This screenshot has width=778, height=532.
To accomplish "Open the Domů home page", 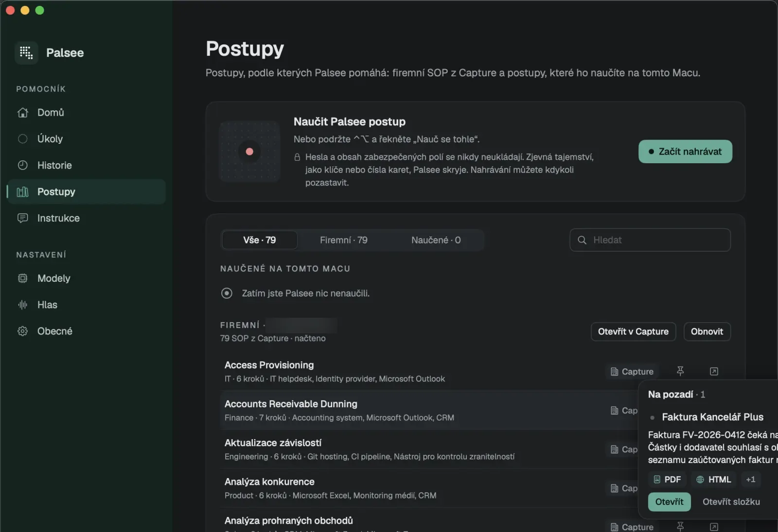I will click(87, 112).
